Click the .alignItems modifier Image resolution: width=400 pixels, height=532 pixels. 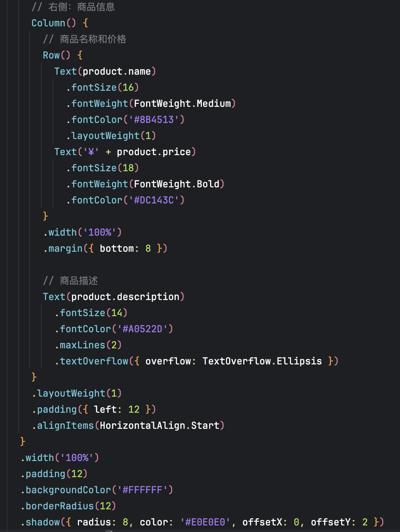tap(63, 426)
